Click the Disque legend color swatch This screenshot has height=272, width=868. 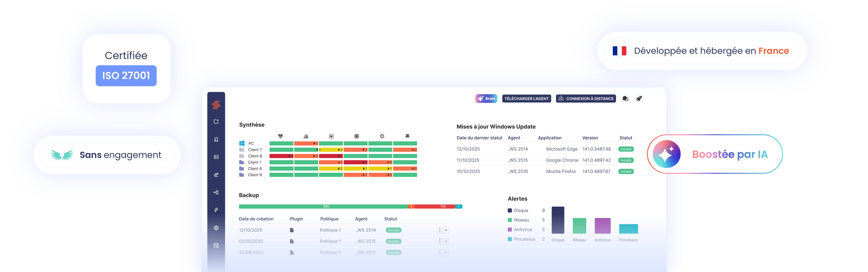510,210
